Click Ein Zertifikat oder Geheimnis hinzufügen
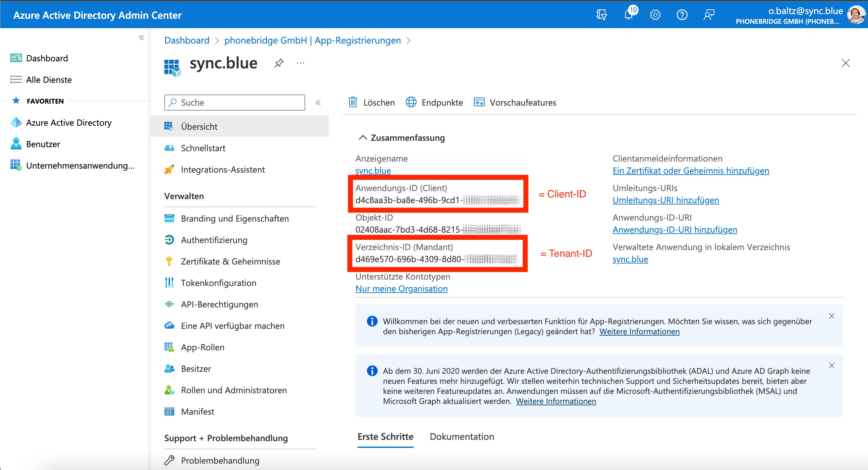This screenshot has width=868, height=470. point(691,171)
